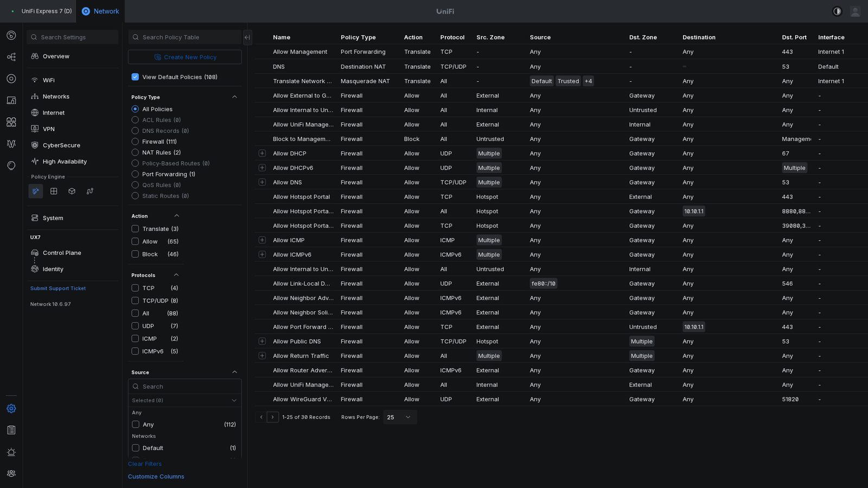Check the Block action filter

[135, 254]
